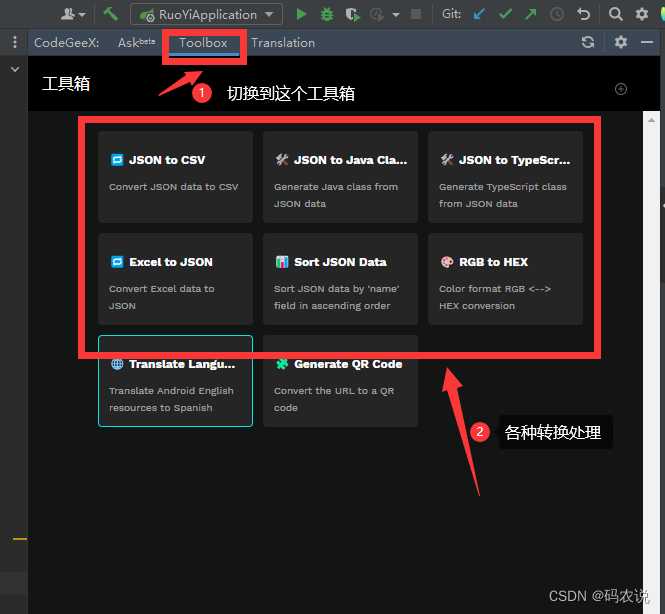This screenshot has height=614, width=665.
Task: Show Git history clock icon
Action: 557,14
